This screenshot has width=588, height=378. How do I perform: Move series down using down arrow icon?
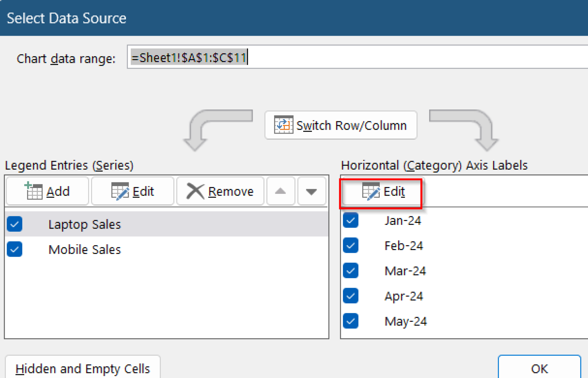(312, 191)
